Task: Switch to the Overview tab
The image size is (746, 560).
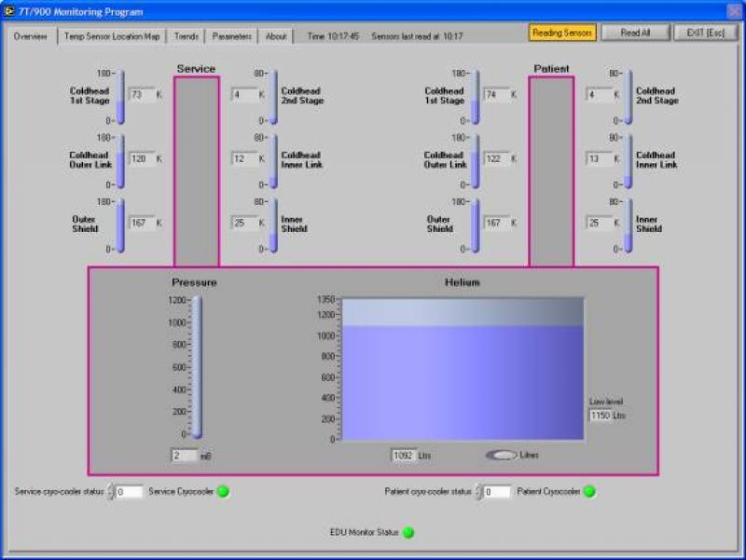Action: 31,36
